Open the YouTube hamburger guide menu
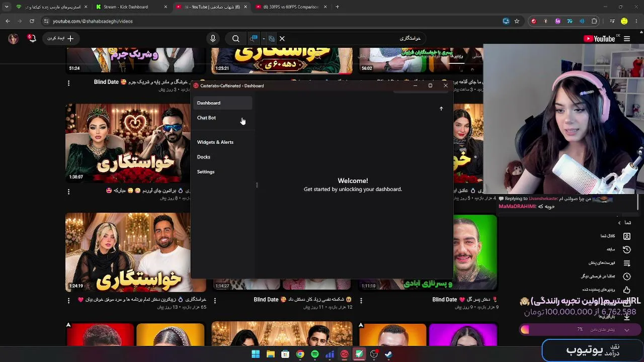The width and height of the screenshot is (644, 362). [x=627, y=39]
